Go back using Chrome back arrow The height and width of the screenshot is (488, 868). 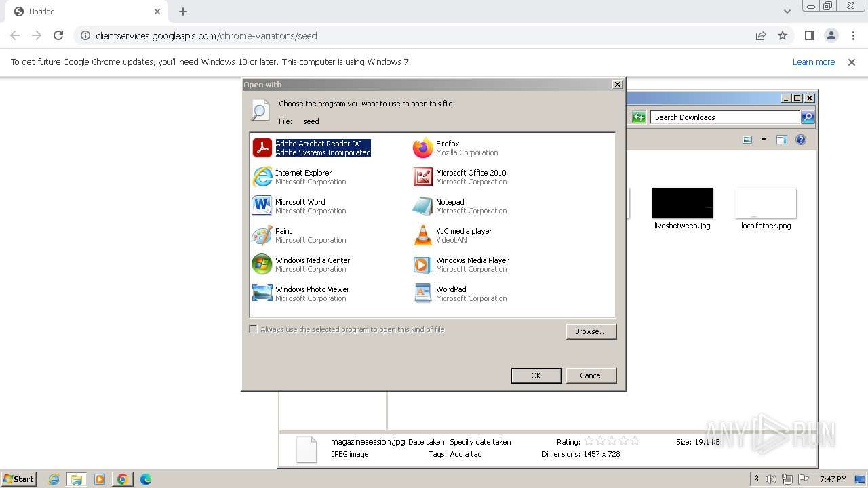pos(15,35)
